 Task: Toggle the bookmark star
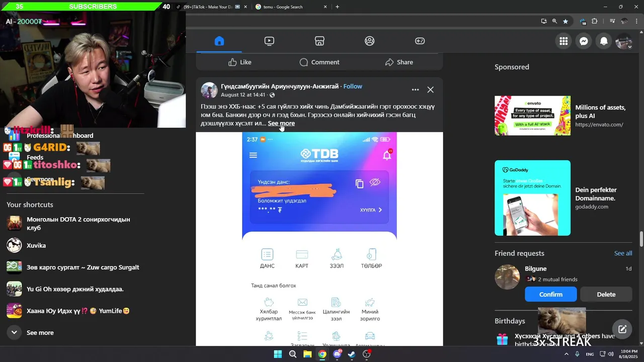pyautogui.click(x=566, y=21)
